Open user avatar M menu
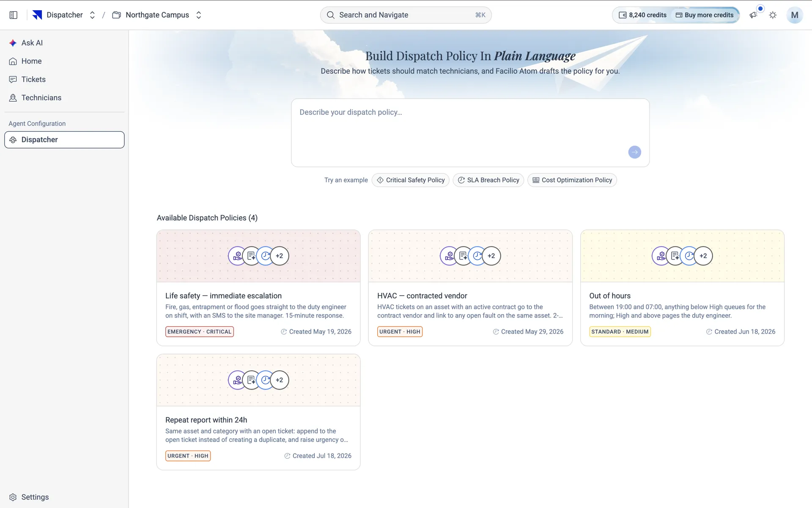This screenshot has width=812, height=508. coord(794,15)
